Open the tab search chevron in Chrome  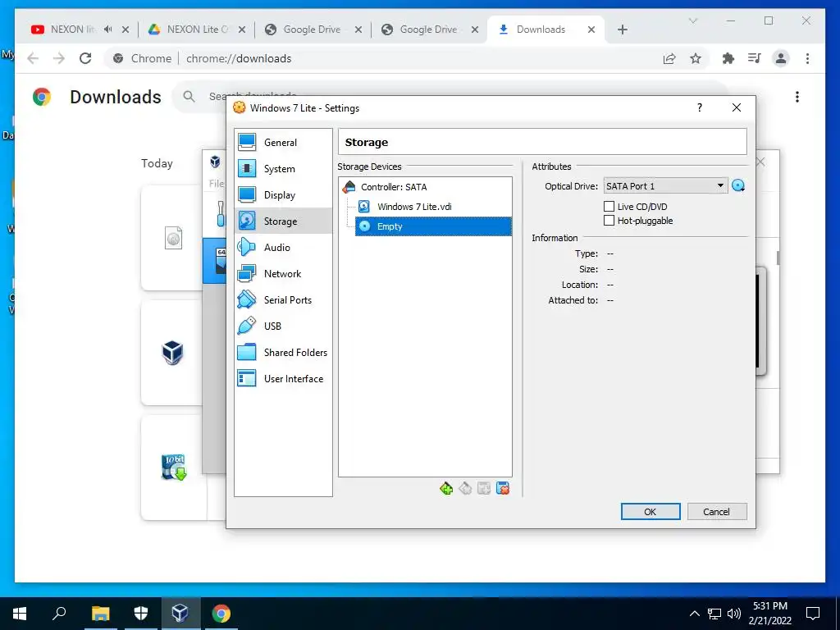[692, 21]
